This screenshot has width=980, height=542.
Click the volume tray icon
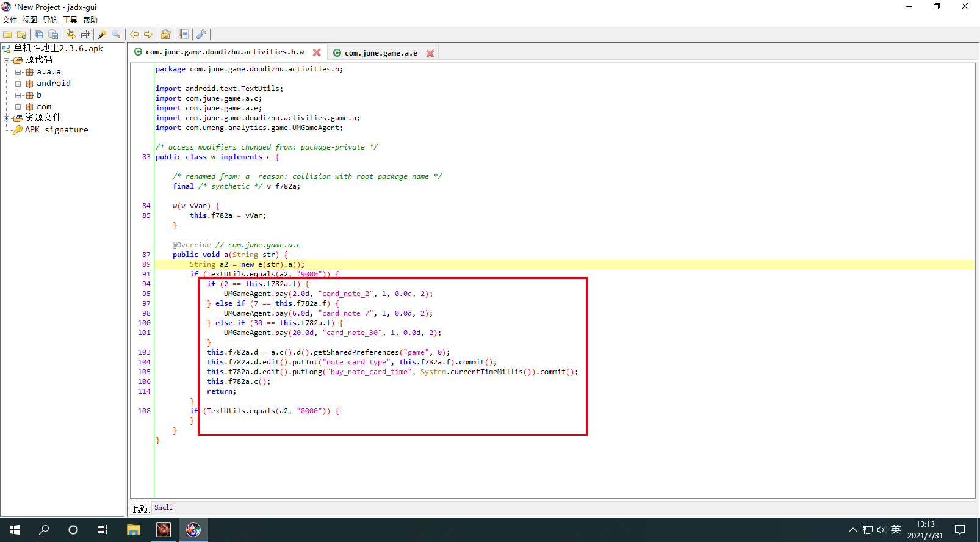coord(882,530)
